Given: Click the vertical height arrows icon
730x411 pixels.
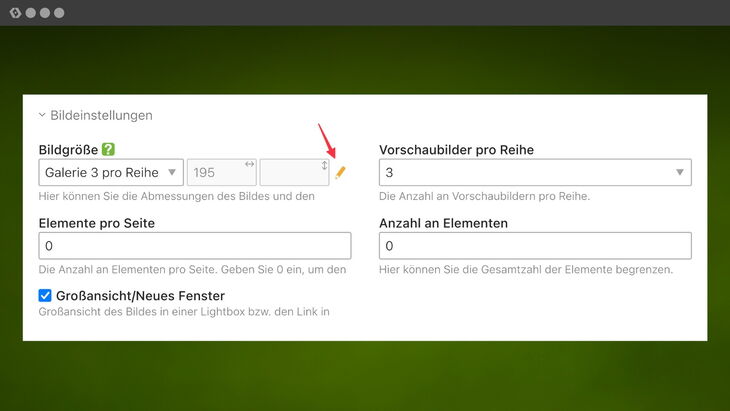Looking at the screenshot, I should (324, 165).
